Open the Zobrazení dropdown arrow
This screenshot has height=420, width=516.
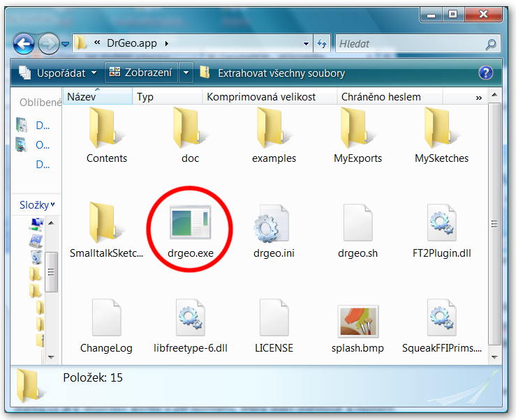click(x=186, y=73)
